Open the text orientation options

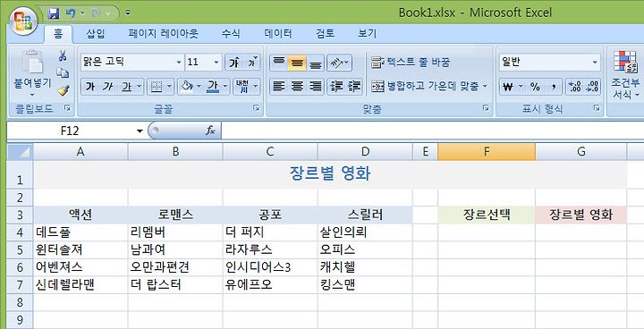click(339, 63)
